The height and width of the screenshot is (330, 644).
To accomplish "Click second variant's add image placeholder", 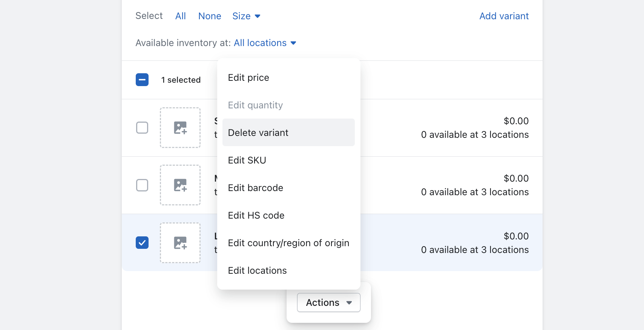I will tap(180, 185).
